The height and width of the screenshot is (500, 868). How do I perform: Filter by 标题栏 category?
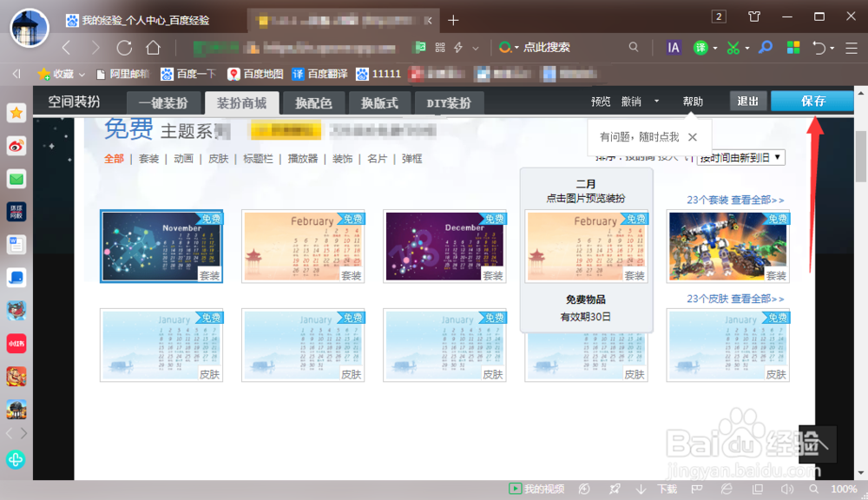(258, 159)
